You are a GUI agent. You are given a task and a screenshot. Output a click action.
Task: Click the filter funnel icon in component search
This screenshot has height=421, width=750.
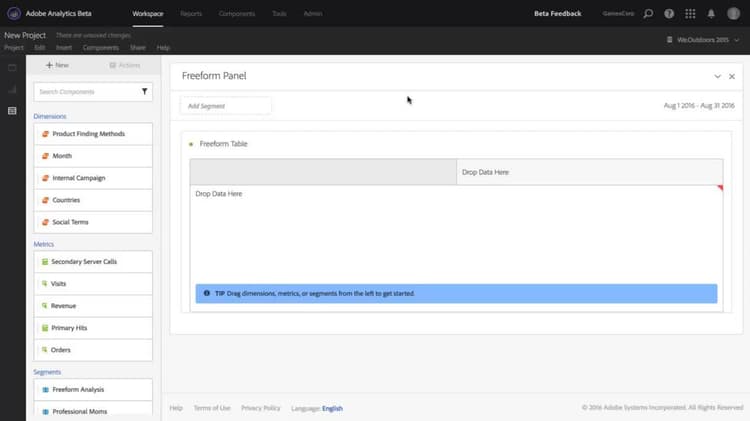(x=144, y=91)
